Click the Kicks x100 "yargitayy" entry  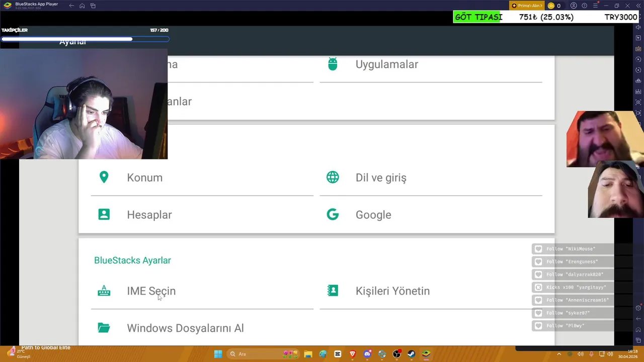pyautogui.click(x=573, y=287)
